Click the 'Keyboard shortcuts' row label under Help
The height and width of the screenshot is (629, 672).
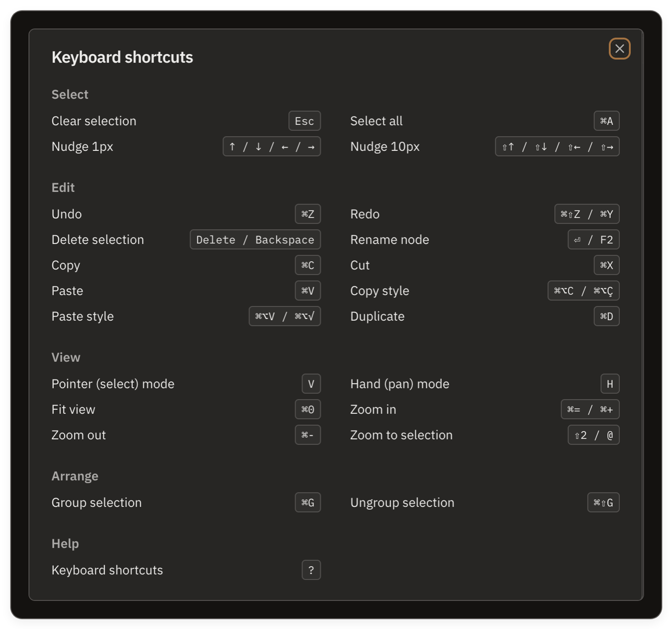107,571
